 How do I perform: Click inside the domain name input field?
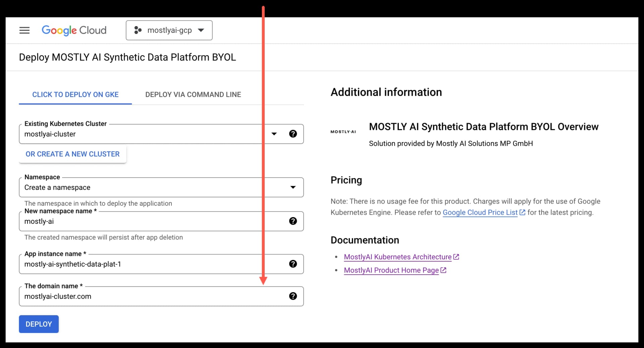[134, 296]
